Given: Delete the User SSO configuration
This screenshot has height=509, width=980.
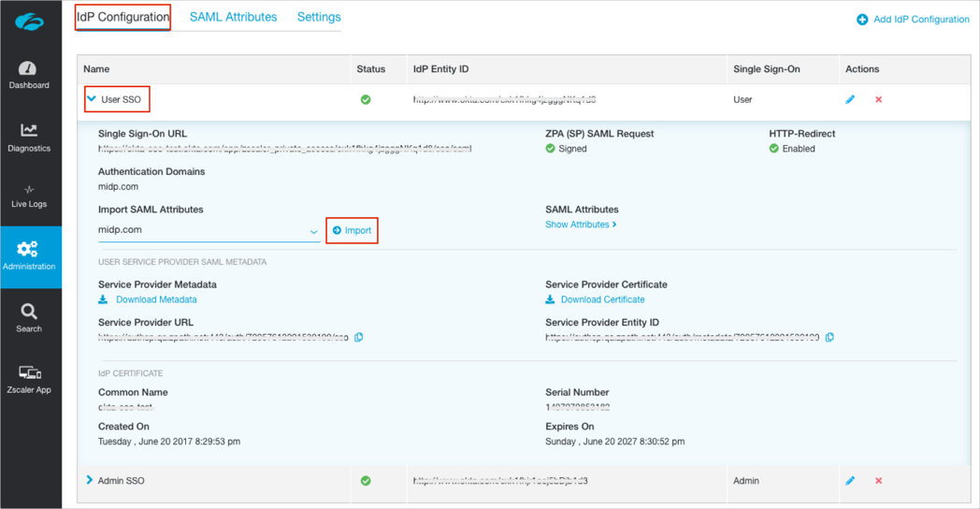Looking at the screenshot, I should coord(878,99).
